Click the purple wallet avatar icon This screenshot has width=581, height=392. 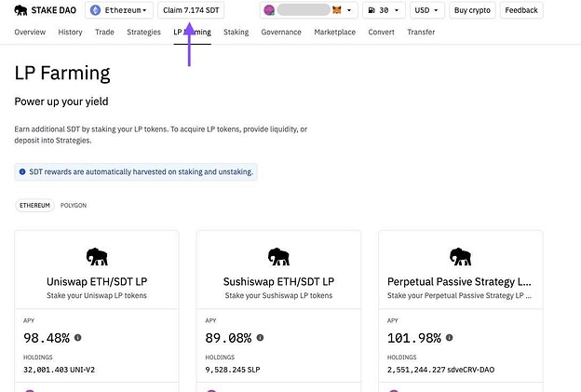(x=269, y=10)
